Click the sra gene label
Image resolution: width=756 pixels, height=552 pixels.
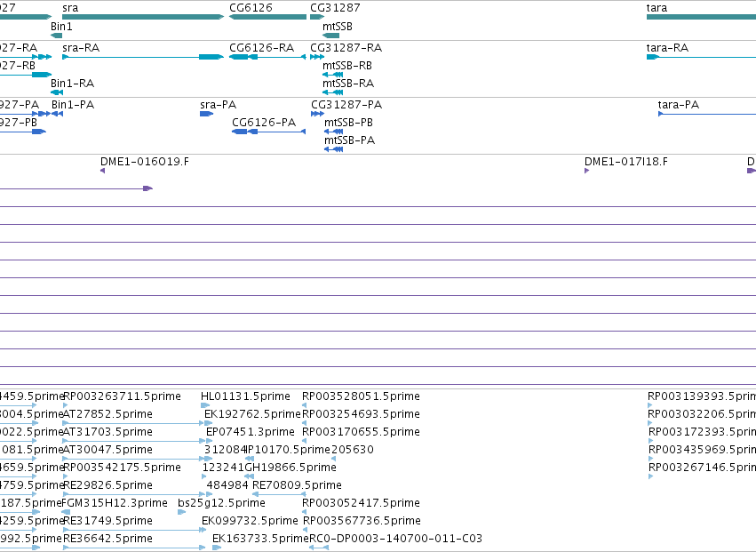pos(70,8)
